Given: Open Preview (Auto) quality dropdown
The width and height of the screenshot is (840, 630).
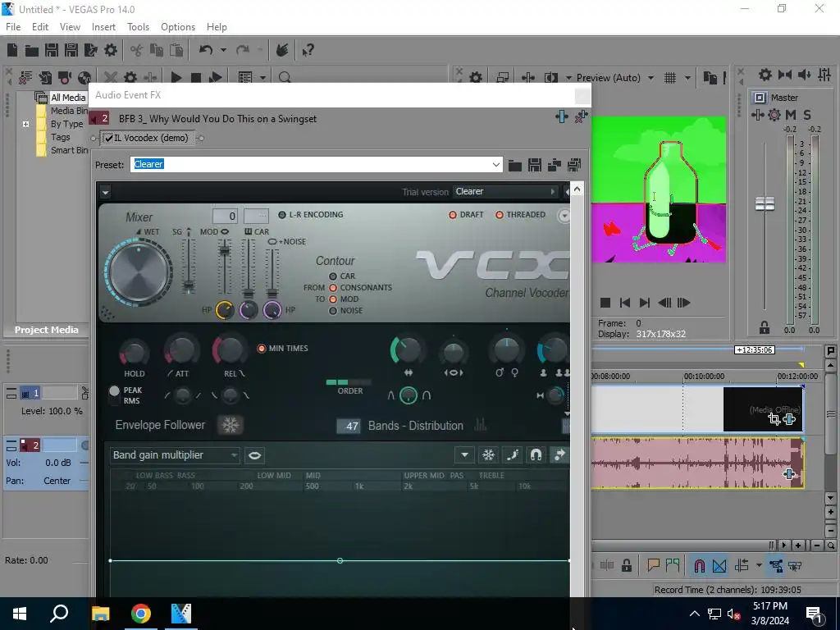Looking at the screenshot, I should coord(651,78).
